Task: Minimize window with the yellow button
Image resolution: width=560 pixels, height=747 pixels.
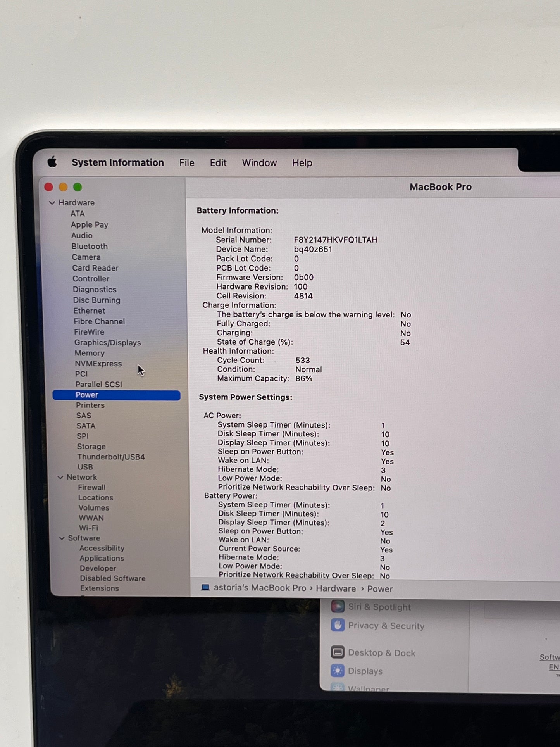Action: (x=63, y=187)
